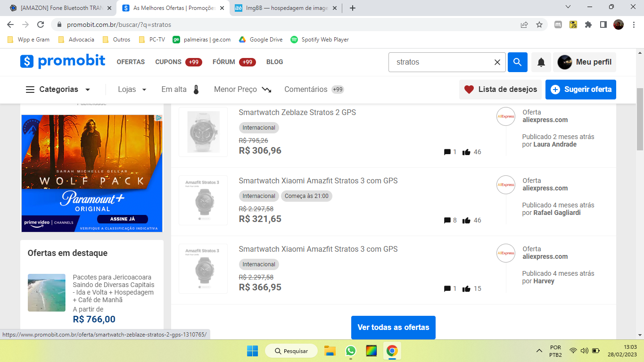Image resolution: width=644 pixels, height=362 pixels.
Task: Open the Zeblaze Stratos 2 product thumbnail
Action: (x=203, y=132)
